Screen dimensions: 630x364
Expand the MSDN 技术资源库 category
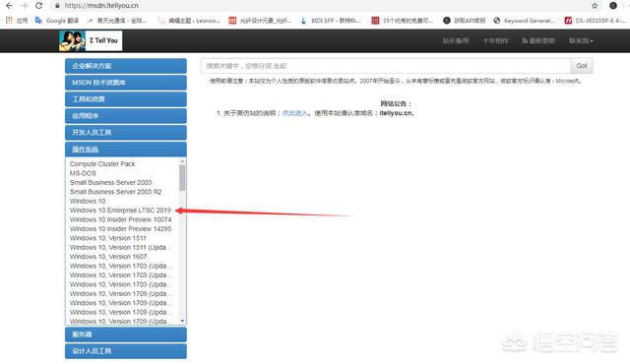[126, 83]
